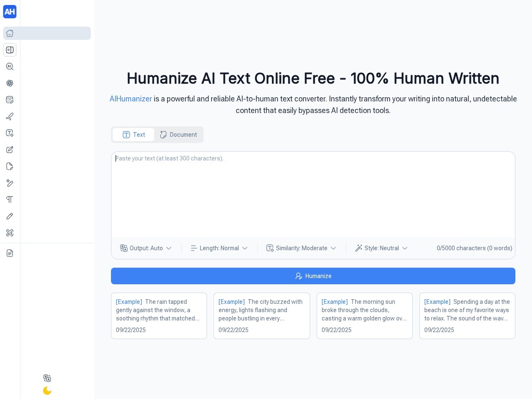This screenshot has height=399, width=532.
Task: Follow the AIHumanizer link
Action: pos(131,99)
